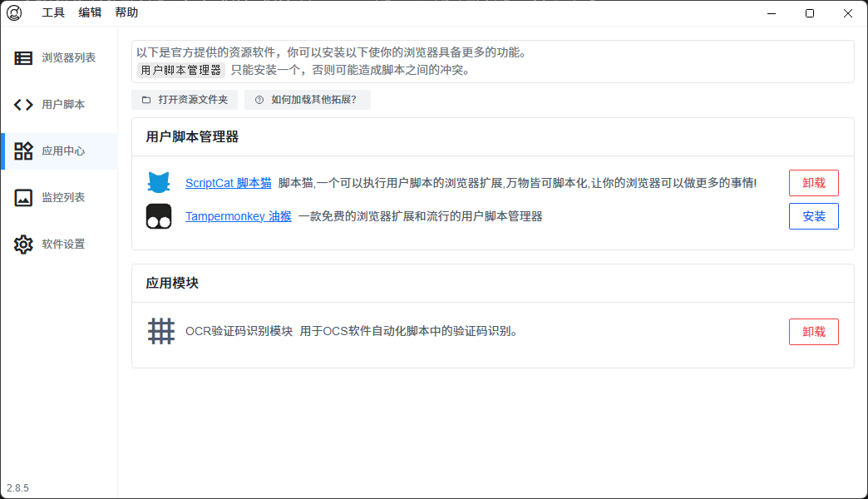
Task: Click the Tampermonkey black icon
Action: point(159,216)
